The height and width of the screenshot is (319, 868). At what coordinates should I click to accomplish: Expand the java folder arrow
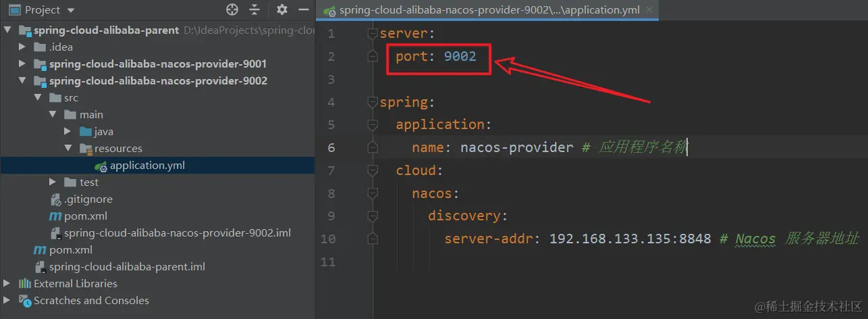click(67, 132)
